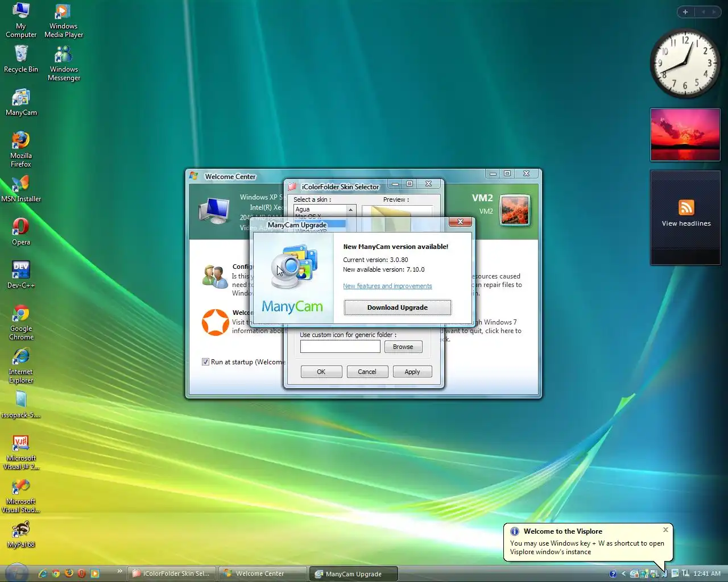Click Cancel in iColorFolder Skin Selector
Viewport: 728px width, 582px height.
tap(367, 372)
